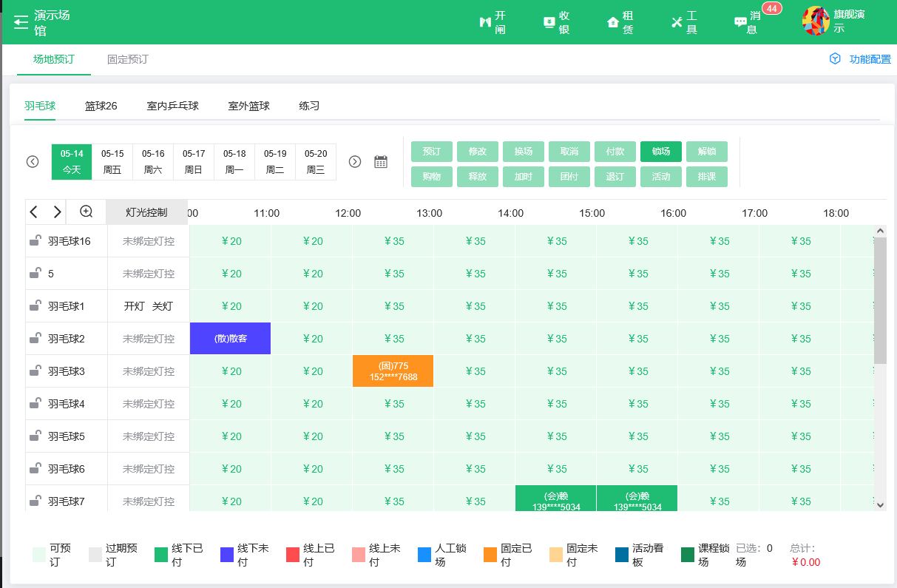The width and height of the screenshot is (897, 588).
Task: Click the 线下未付 legend color swatch
Action: click(x=227, y=555)
